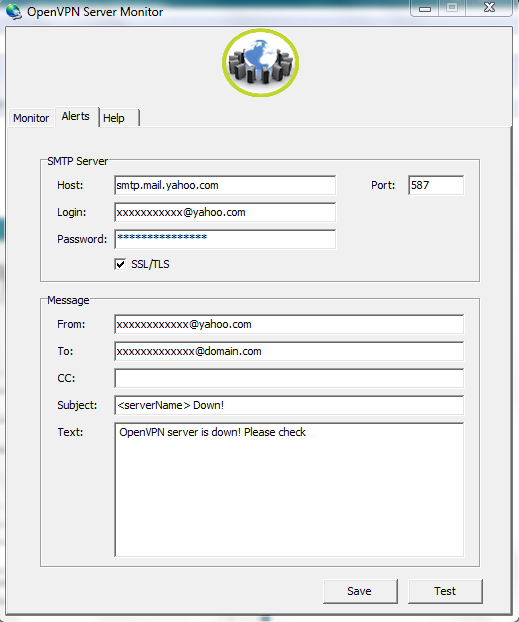Click the 'Port:' label text
This screenshot has width=519, height=622.
coord(383,185)
